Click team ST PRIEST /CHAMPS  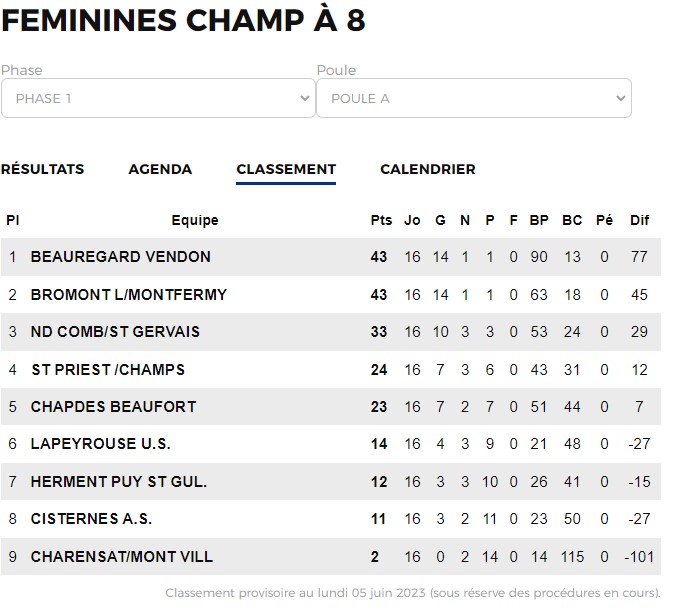click(x=108, y=370)
